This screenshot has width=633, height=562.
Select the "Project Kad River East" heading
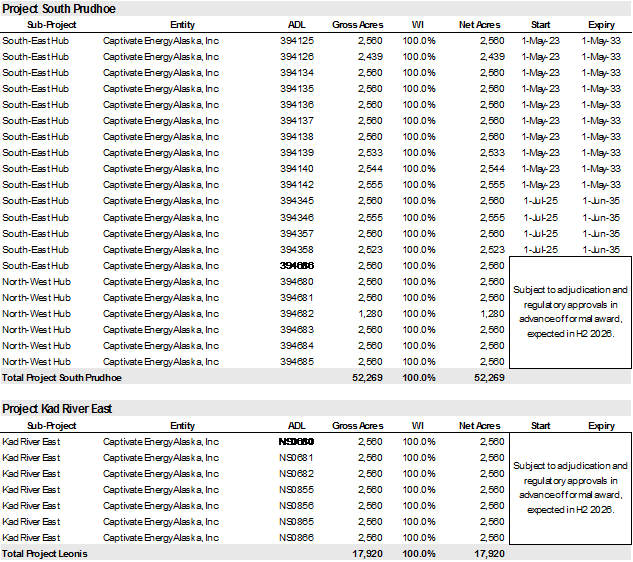(x=57, y=409)
